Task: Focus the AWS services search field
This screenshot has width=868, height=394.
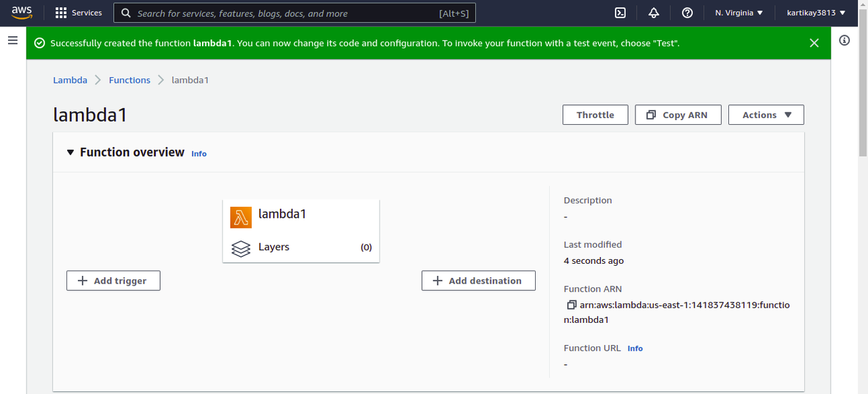Action: [294, 13]
